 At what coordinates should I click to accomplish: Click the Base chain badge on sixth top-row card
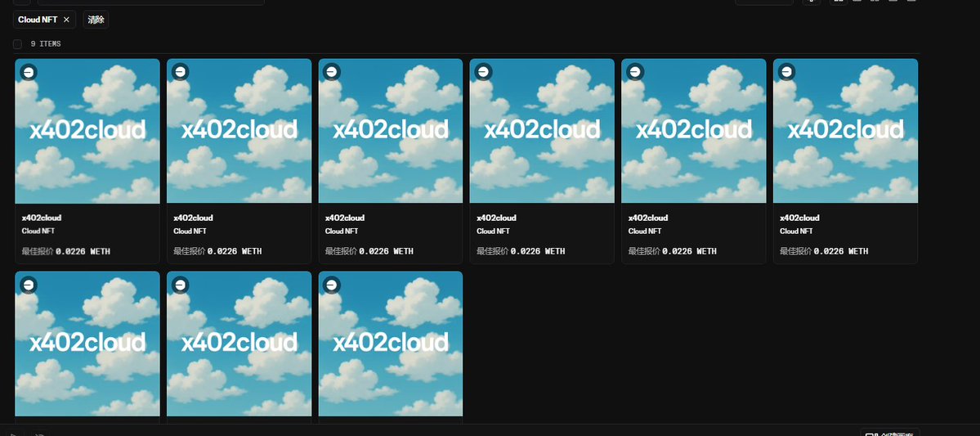[x=786, y=73]
